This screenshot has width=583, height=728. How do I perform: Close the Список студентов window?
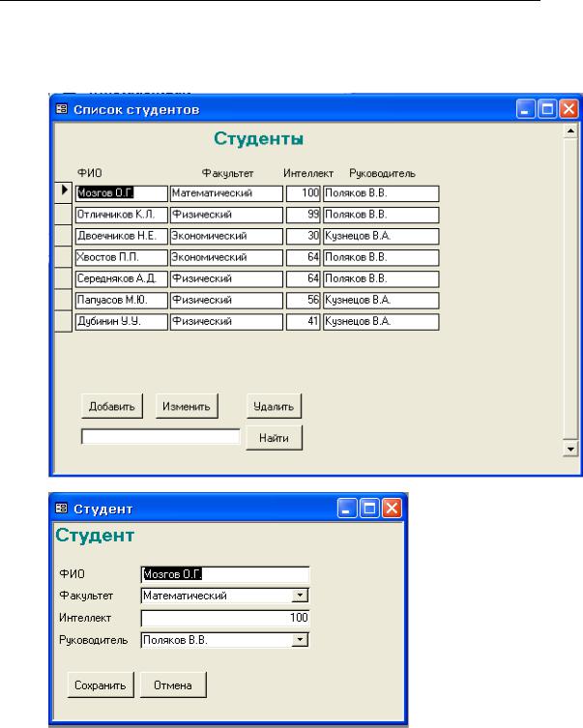pyautogui.click(x=568, y=109)
